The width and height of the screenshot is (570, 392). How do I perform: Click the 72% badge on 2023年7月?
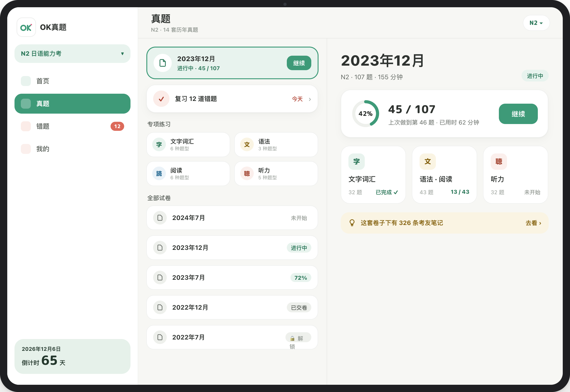[x=301, y=278]
